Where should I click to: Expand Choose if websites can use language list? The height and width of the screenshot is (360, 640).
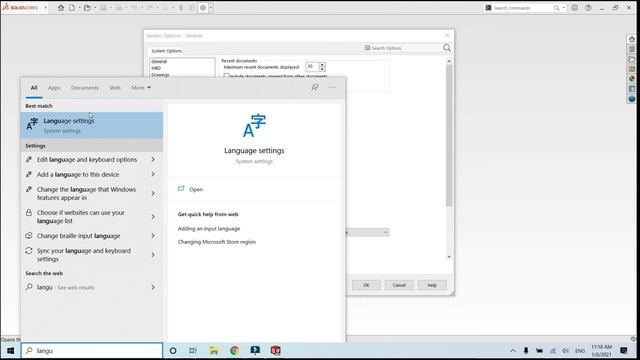tap(153, 217)
